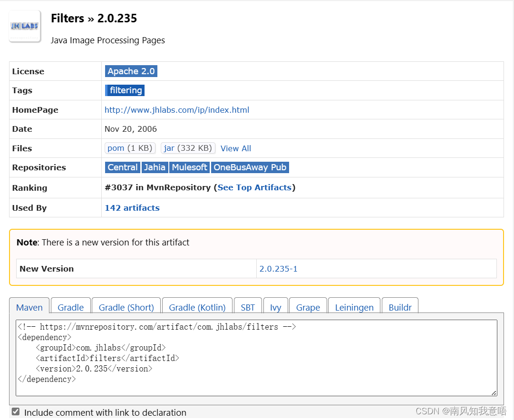The image size is (514, 420).
Task: Select the filtering tag
Action: click(125, 90)
